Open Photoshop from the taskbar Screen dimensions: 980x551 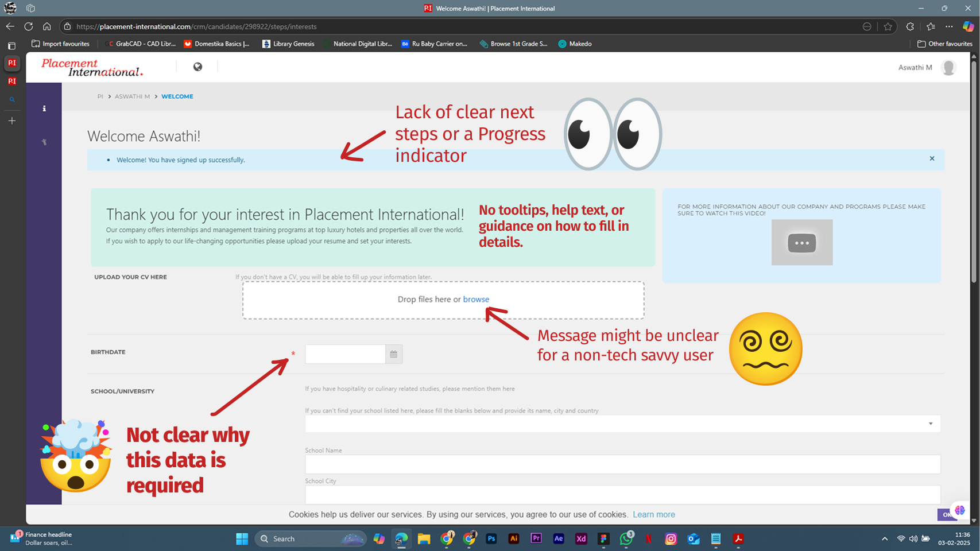tap(491, 538)
